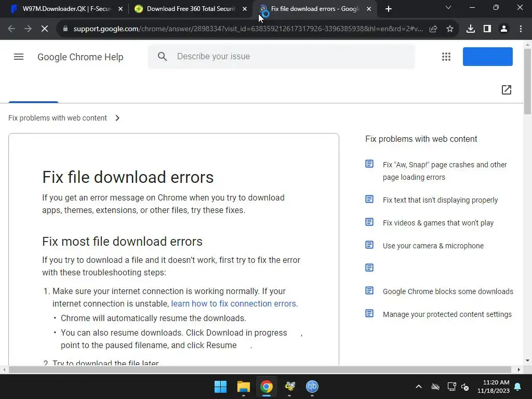Click the document icon beside Fix text article
This screenshot has width=532, height=399.
(369, 199)
